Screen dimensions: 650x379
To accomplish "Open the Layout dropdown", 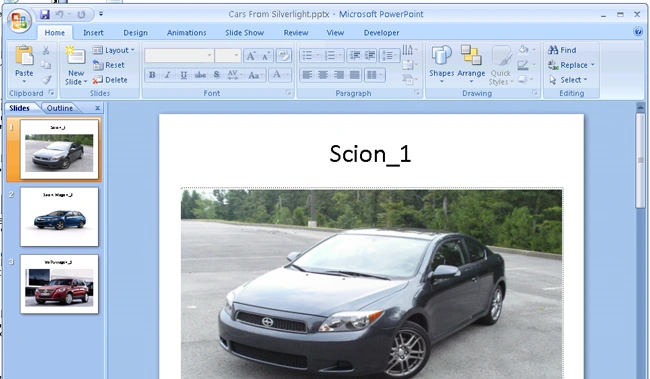I will (113, 50).
